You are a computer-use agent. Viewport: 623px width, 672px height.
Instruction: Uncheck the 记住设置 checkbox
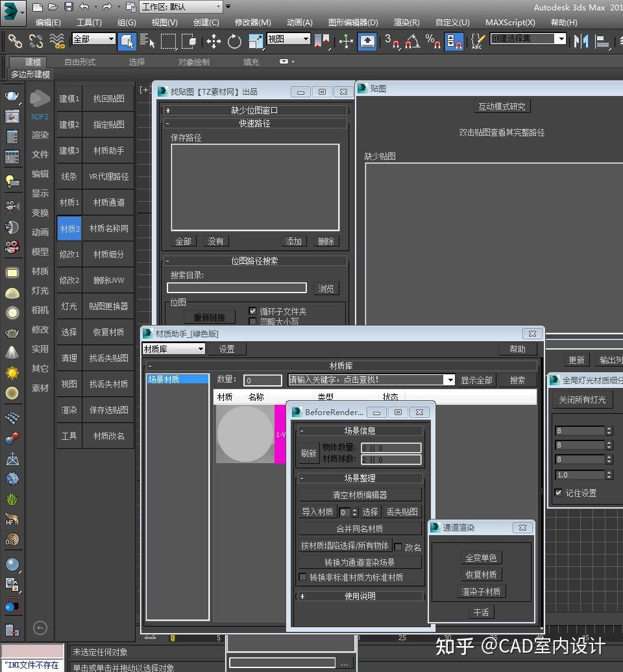coord(558,493)
